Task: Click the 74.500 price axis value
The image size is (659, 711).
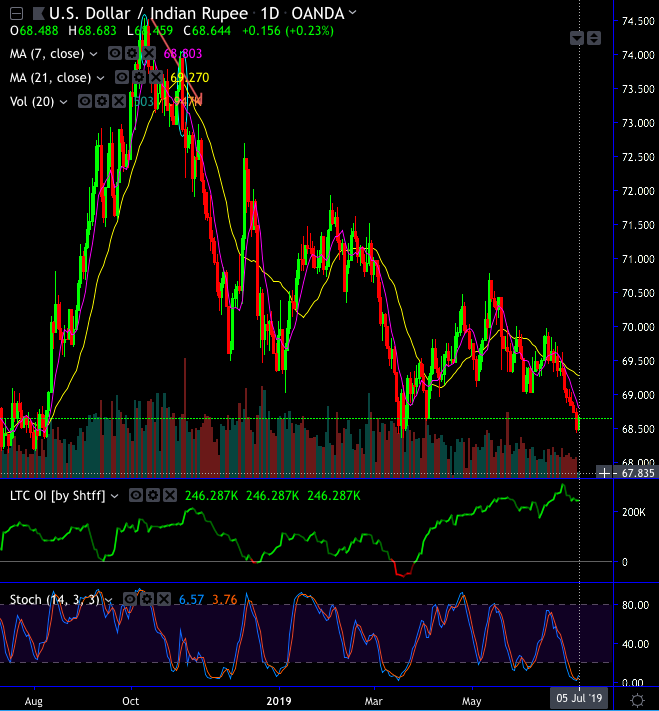Action: pos(638,21)
